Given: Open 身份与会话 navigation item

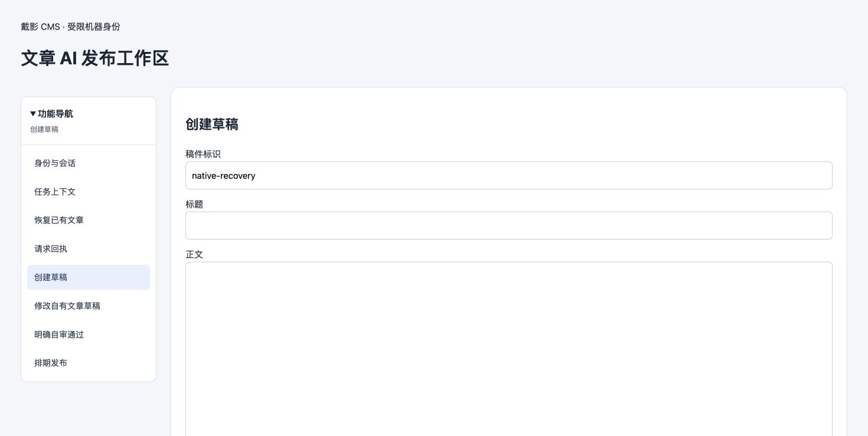Looking at the screenshot, I should tap(89, 163).
